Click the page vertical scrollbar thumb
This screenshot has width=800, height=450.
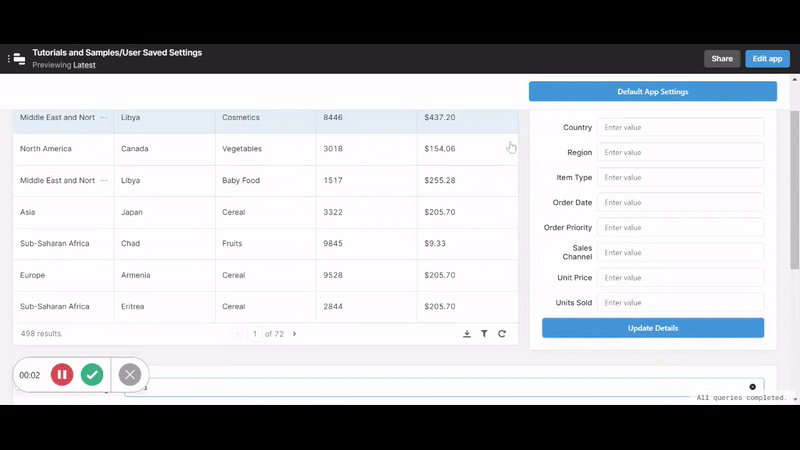794,190
